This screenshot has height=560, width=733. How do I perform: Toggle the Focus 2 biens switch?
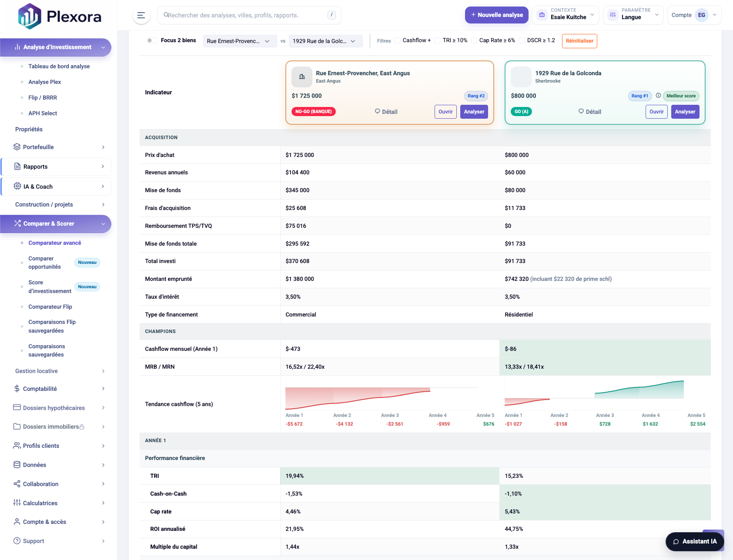[152, 40]
